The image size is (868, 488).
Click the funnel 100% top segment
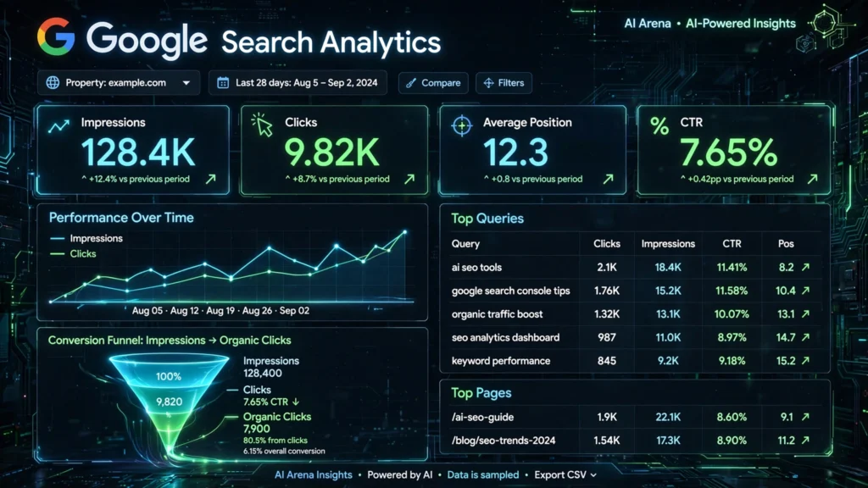coord(169,375)
